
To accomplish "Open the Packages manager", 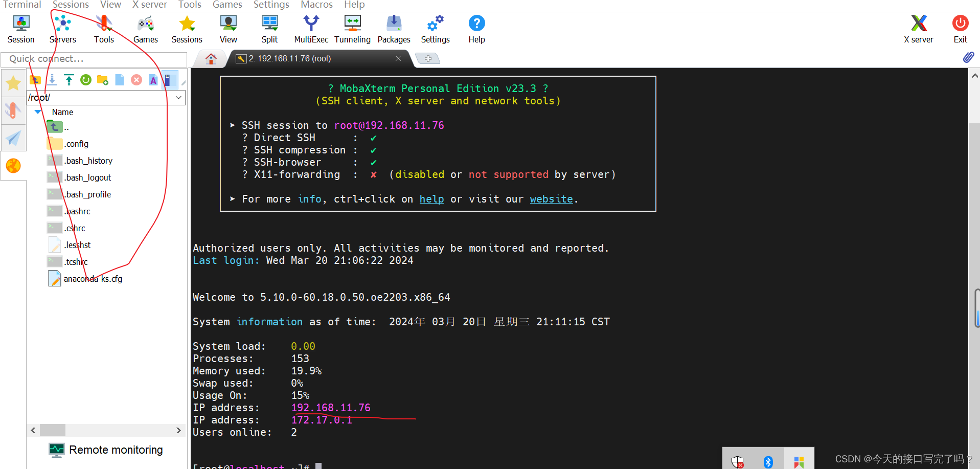I will pyautogui.click(x=393, y=28).
